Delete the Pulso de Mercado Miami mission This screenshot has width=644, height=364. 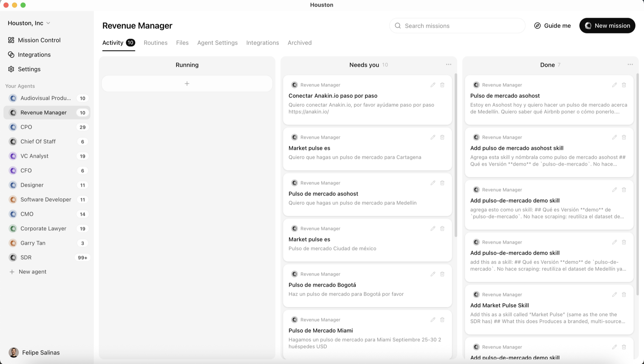click(x=442, y=320)
